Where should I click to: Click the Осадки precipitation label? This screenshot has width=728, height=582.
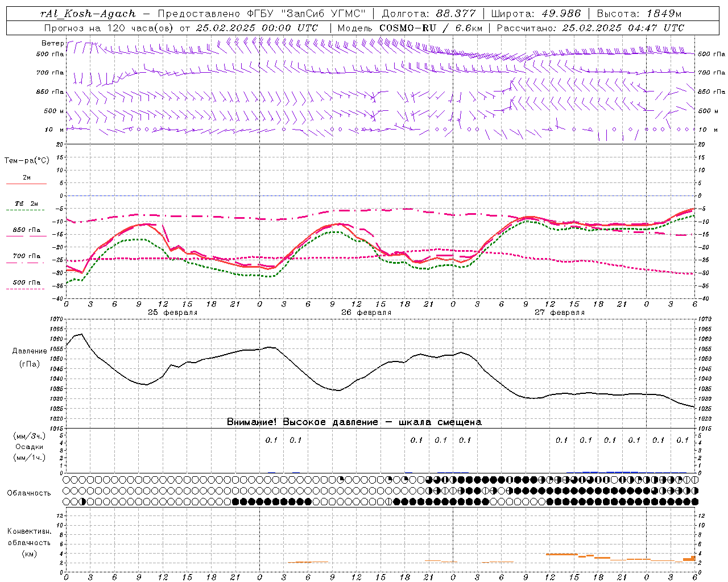30,447
